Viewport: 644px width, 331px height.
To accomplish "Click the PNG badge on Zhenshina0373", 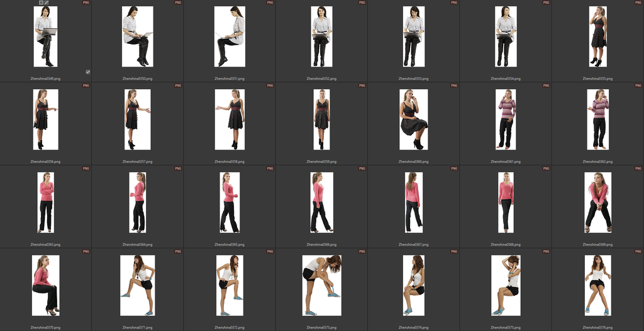I will [362, 251].
